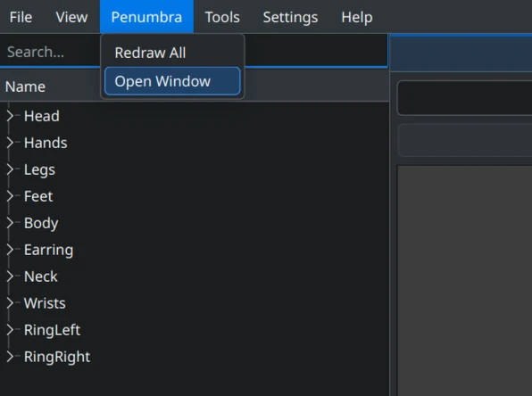Select the RingLeft item
The width and height of the screenshot is (532, 396).
(53, 330)
